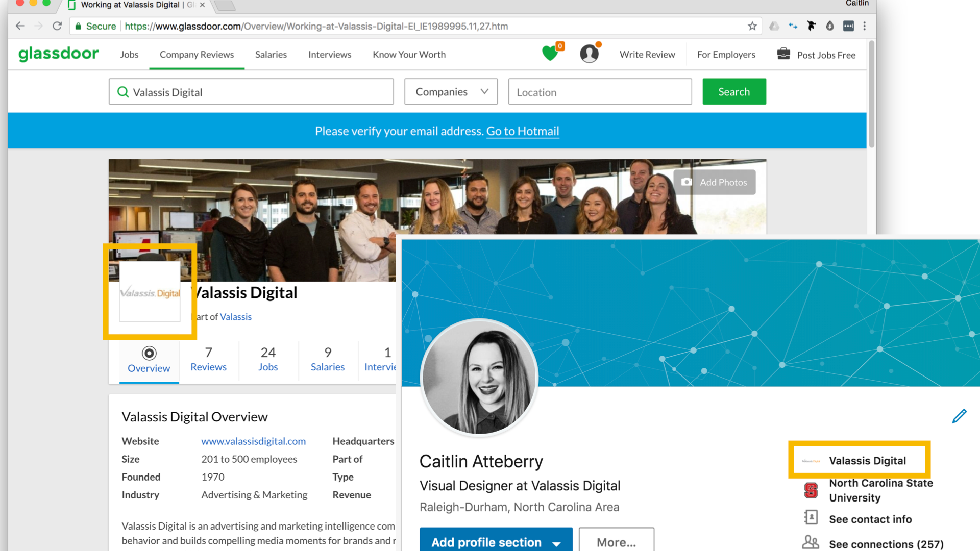Viewport: 980px width, 551px height.
Task: Click the green Search button
Action: pyautogui.click(x=734, y=92)
